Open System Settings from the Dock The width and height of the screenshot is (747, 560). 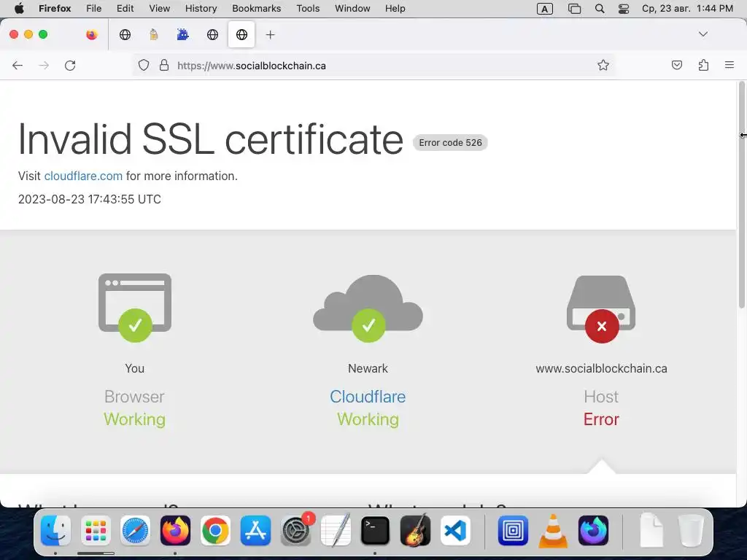[x=296, y=531]
